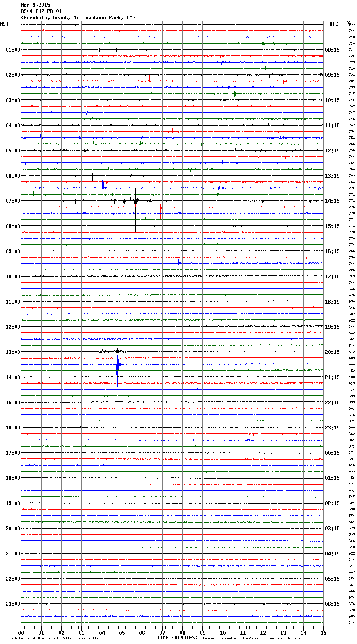Screen dimensions: 357x644
Task: Select the 04:00 MST row label
Action: pyautogui.click(x=13, y=126)
